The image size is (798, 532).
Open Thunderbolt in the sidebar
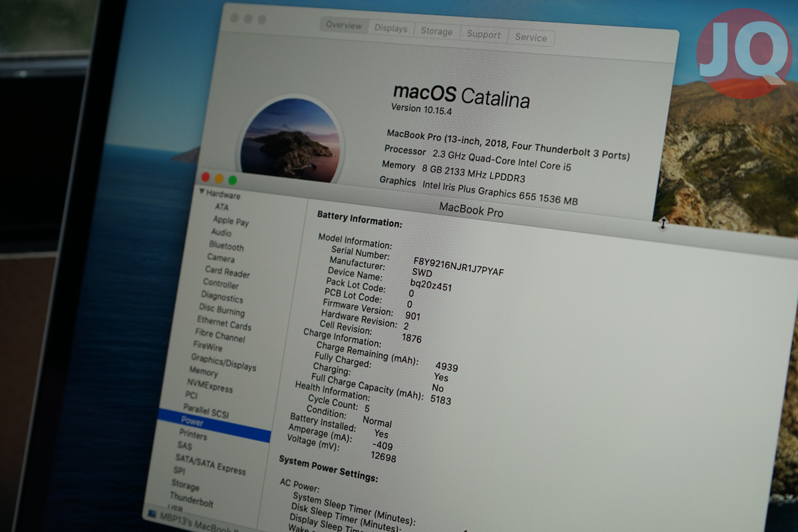192,499
